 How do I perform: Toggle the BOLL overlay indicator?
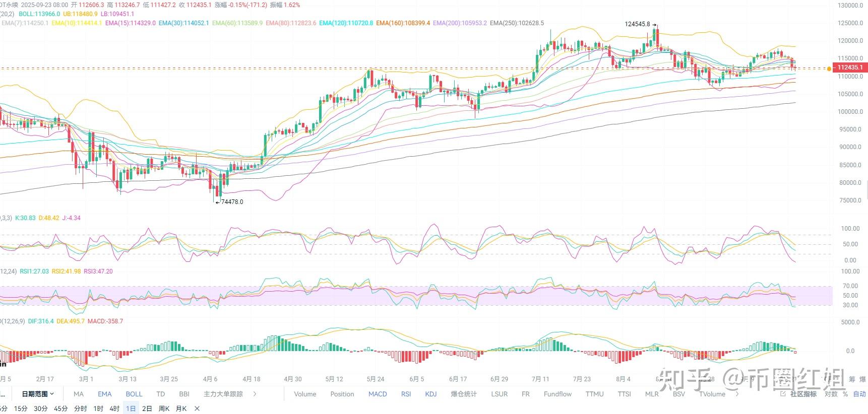click(x=134, y=394)
